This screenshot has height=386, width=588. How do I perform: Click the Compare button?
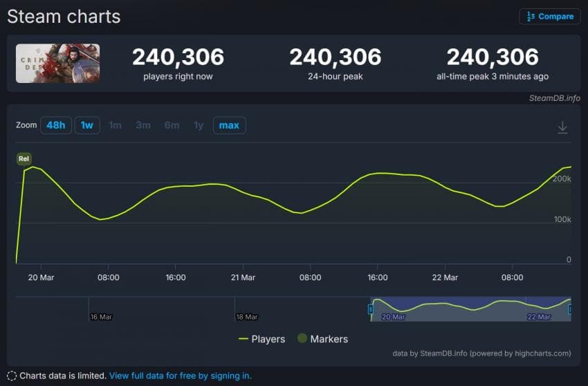pyautogui.click(x=549, y=17)
